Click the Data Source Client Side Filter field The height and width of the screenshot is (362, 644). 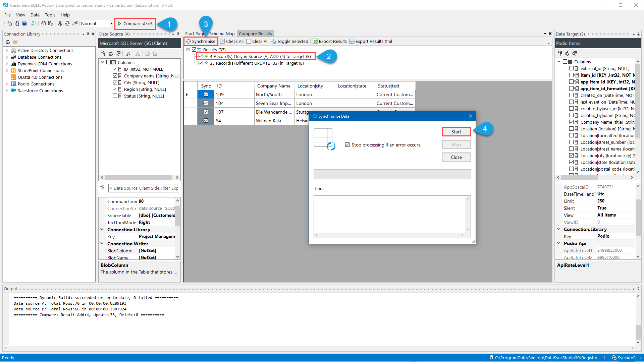tap(144, 188)
